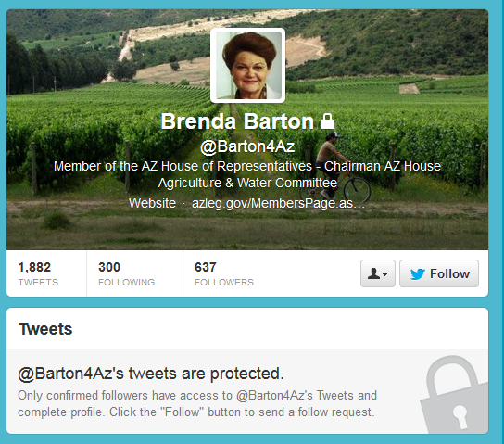Click the Tweets section header
This screenshot has height=444, width=504.
point(45,329)
